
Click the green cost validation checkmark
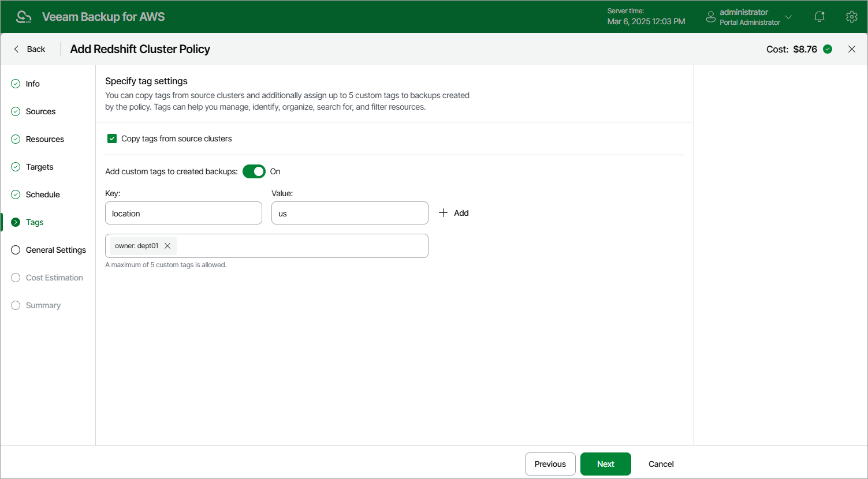point(827,49)
